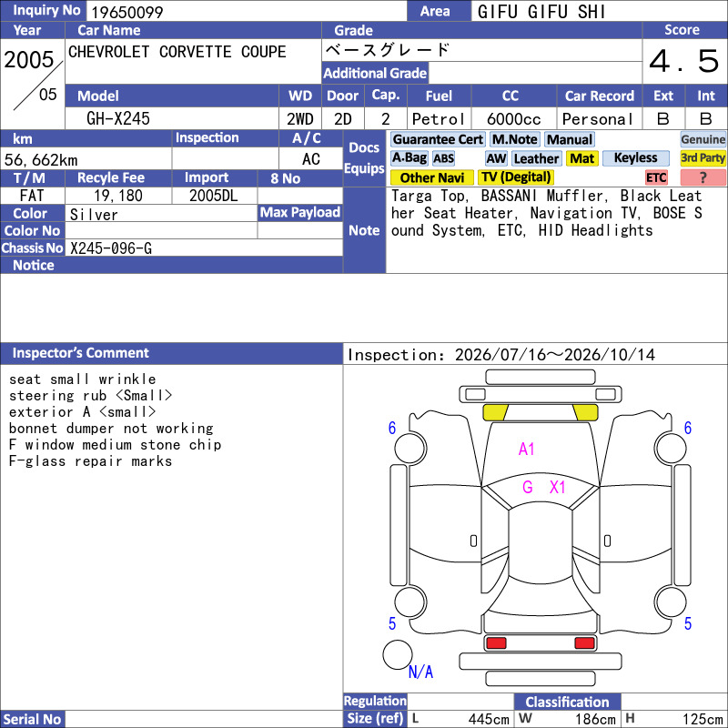
Task: Click the Genuine badge
Action: pos(703,139)
